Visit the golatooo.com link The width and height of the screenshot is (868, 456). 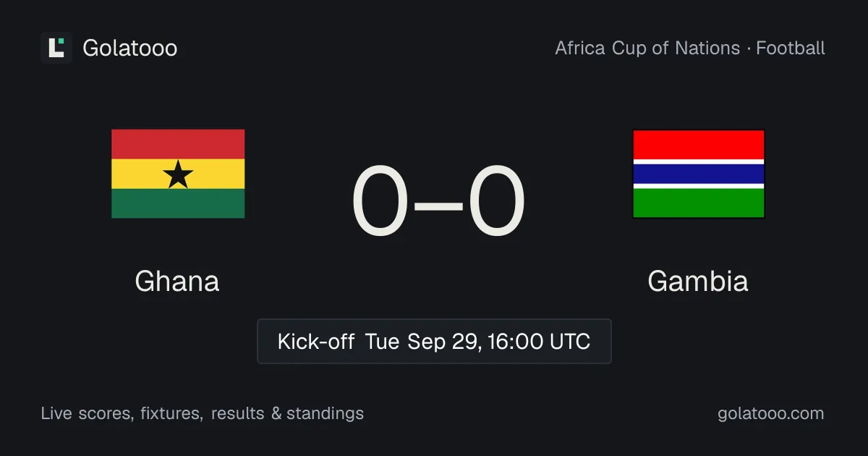[x=770, y=413]
